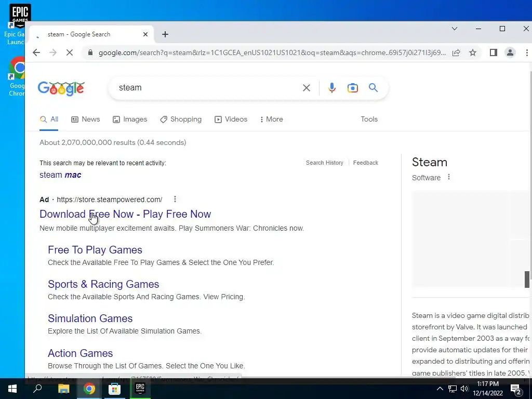Go back using Chrome's back arrow
This screenshot has width=532, height=399.
(x=36, y=52)
